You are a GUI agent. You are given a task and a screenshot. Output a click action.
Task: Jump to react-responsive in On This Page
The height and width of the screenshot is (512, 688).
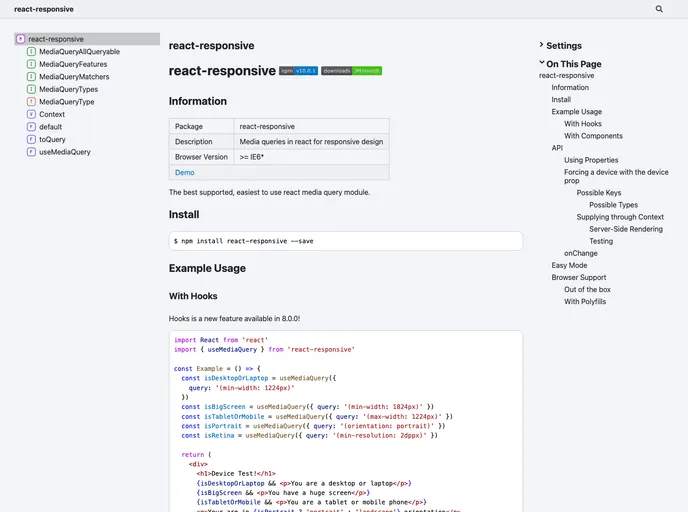click(x=566, y=75)
